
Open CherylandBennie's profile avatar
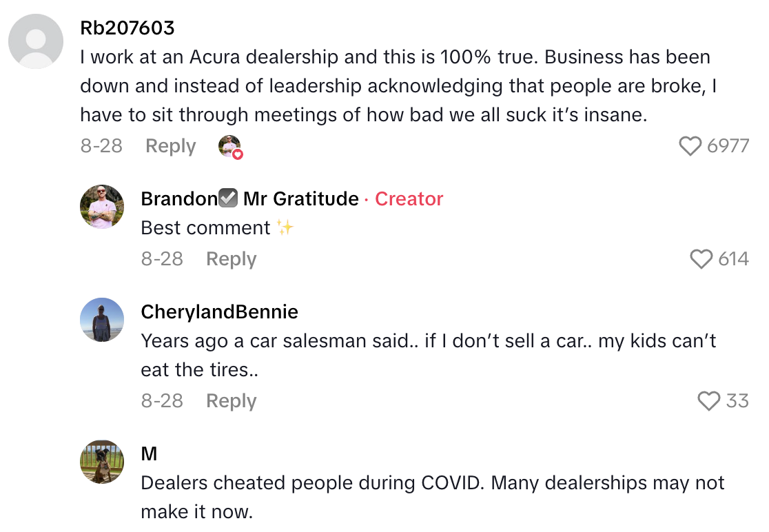(x=102, y=320)
